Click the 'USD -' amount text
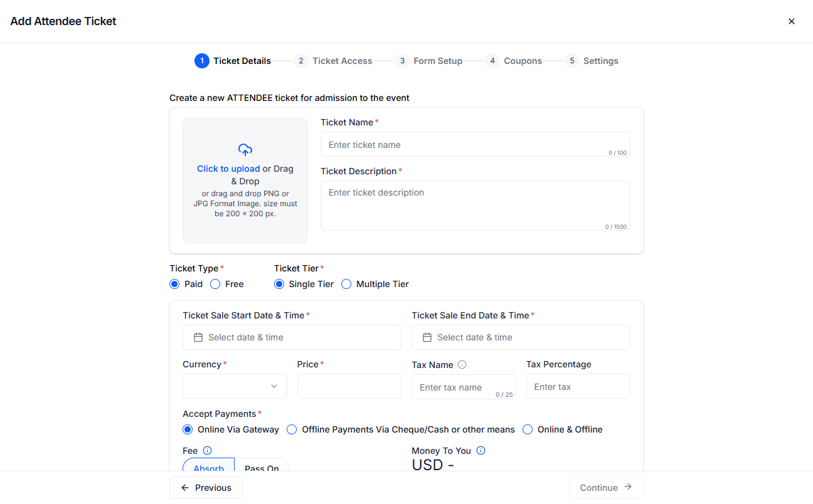 tap(433, 465)
